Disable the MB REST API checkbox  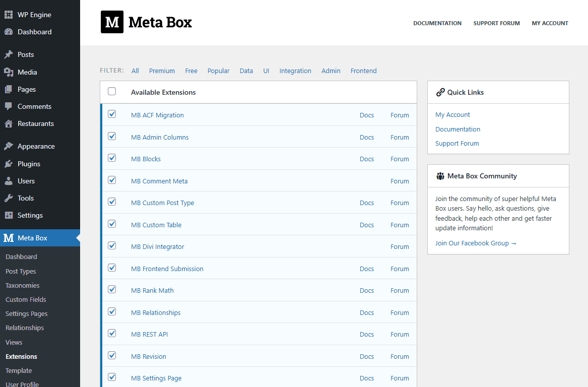tap(112, 334)
